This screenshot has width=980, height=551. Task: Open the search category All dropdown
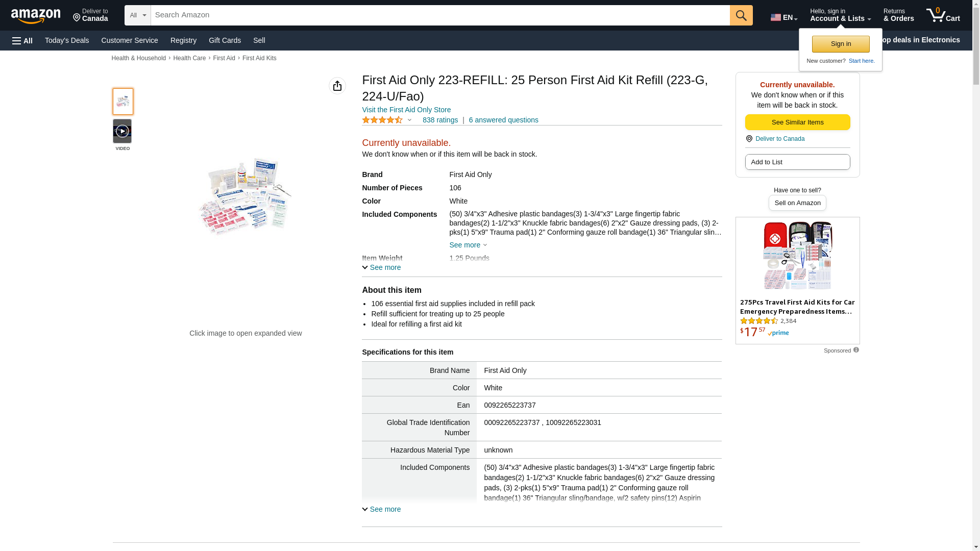(x=137, y=15)
